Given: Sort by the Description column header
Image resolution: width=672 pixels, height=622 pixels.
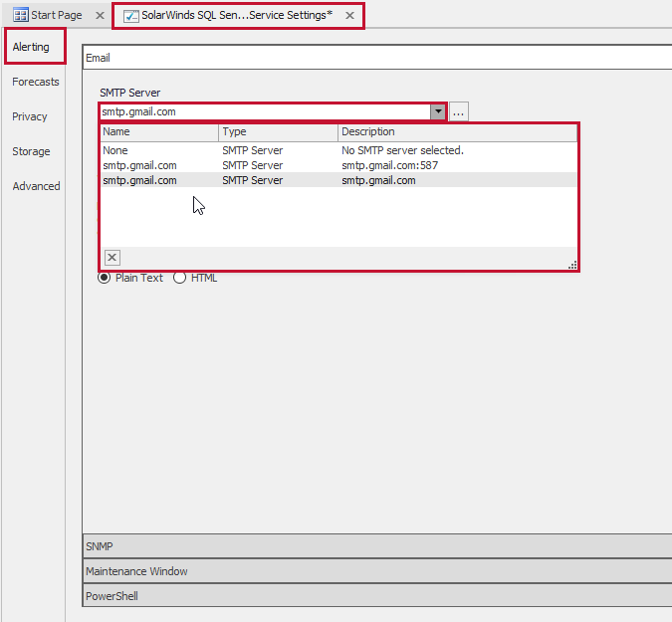Looking at the screenshot, I should (457, 132).
